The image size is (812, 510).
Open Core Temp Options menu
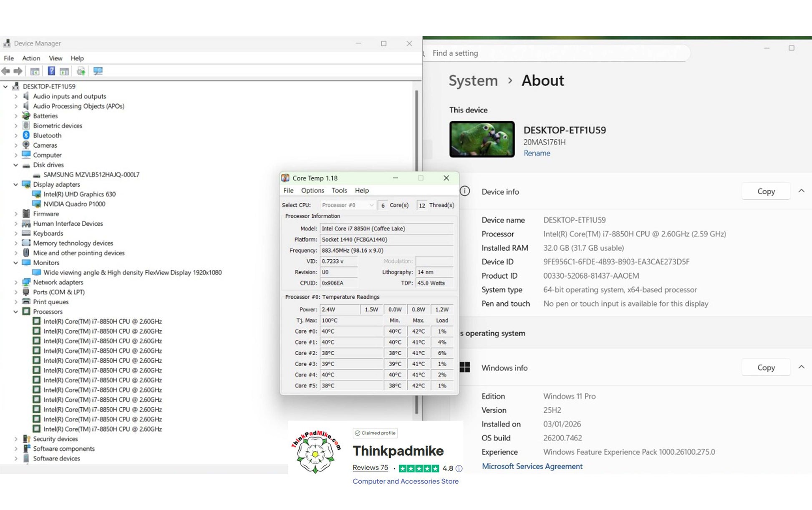[312, 191]
